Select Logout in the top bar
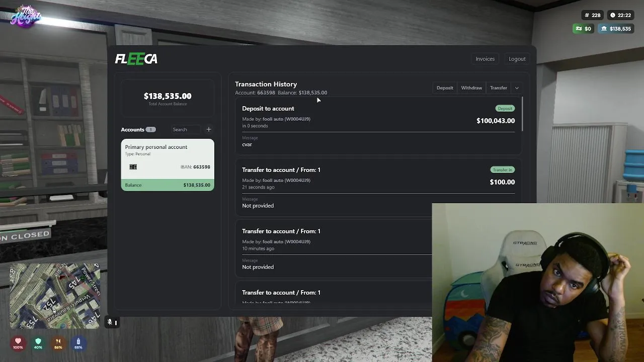Screen dimensions: 644x362 [x=517, y=59]
